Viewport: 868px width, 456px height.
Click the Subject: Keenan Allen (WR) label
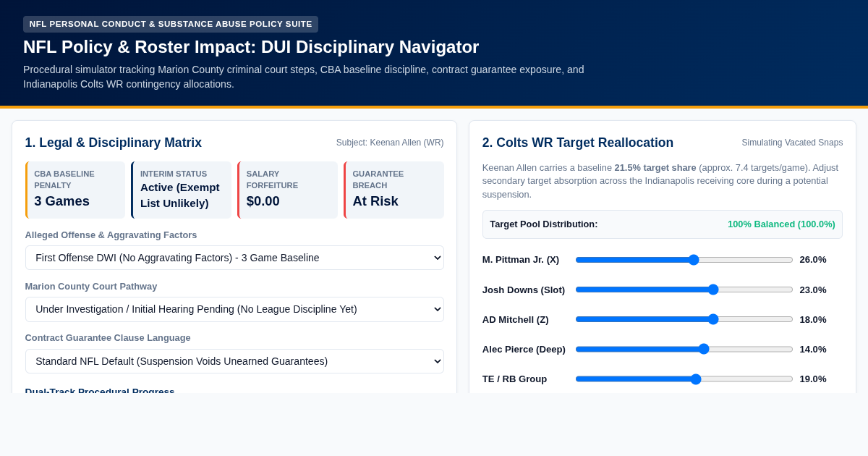point(390,143)
